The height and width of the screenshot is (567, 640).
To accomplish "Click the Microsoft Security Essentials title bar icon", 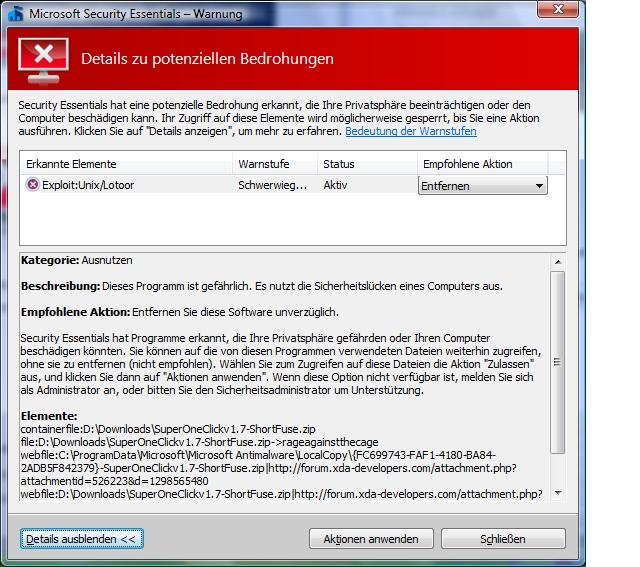I will (x=16, y=13).
